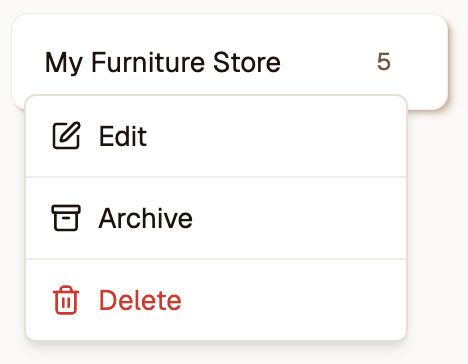
Task: Start editing via the square-and-pencil icon
Action: 66,135
